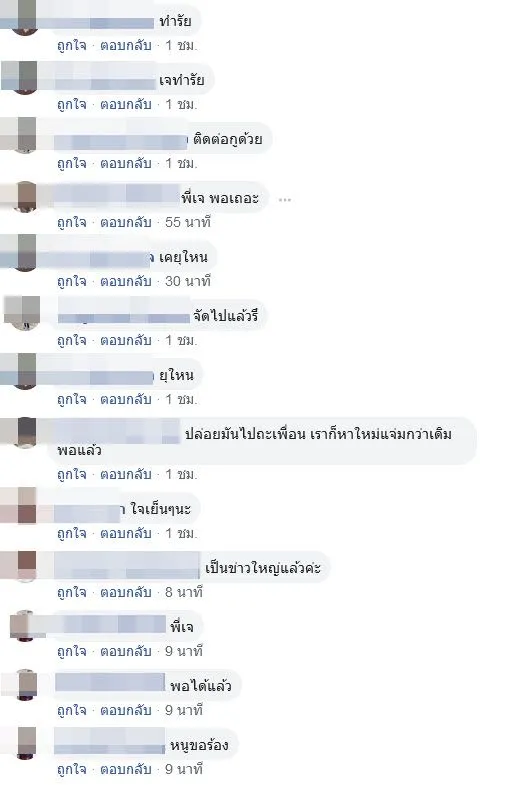This screenshot has width=510, height=785.
Task: Reply to the 'เจทำรัย' comment
Action: pyautogui.click(x=126, y=105)
